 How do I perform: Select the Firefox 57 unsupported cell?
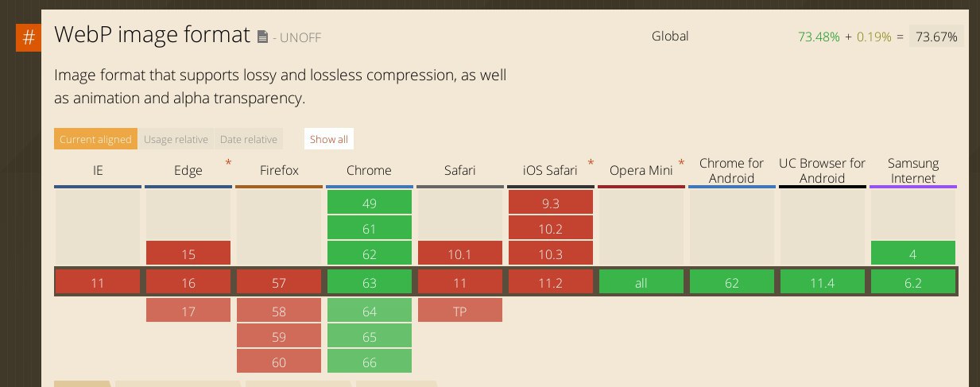pyautogui.click(x=279, y=282)
